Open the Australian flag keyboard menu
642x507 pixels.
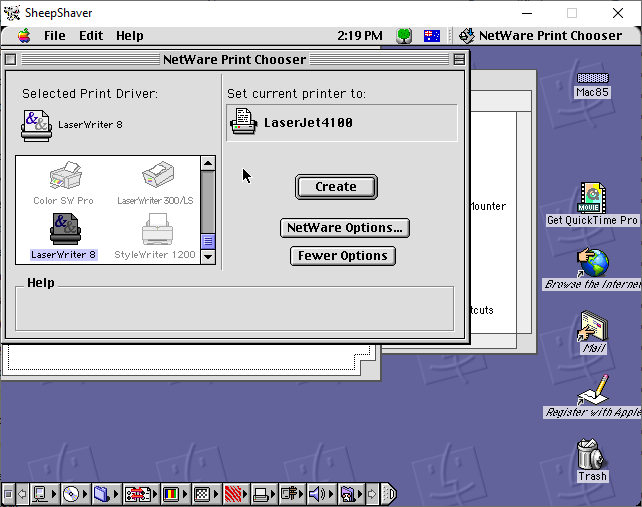pos(432,36)
